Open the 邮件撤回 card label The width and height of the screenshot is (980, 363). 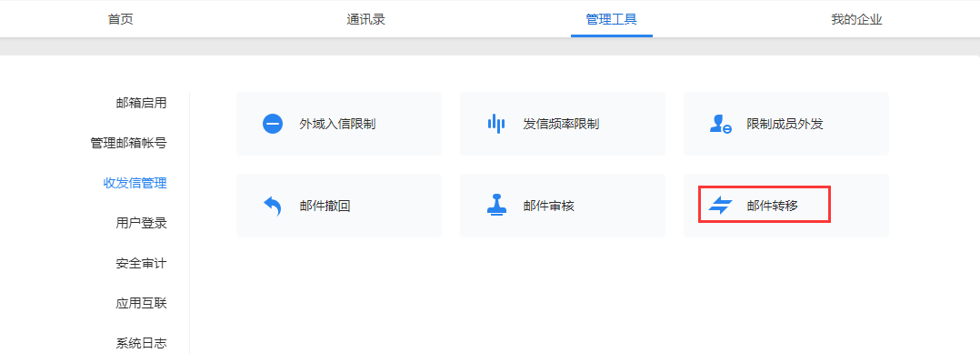tap(325, 206)
